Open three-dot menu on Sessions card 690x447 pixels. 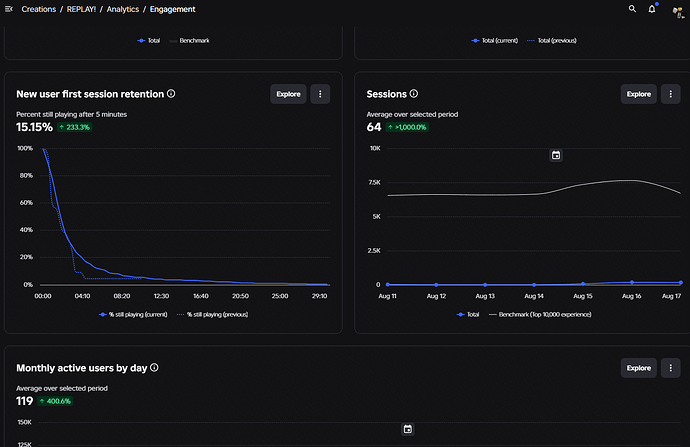(x=671, y=94)
